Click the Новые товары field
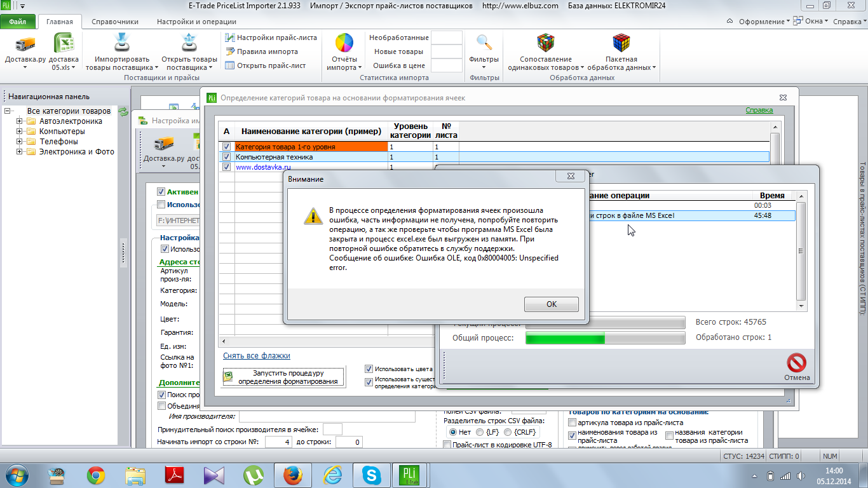 pyautogui.click(x=447, y=51)
